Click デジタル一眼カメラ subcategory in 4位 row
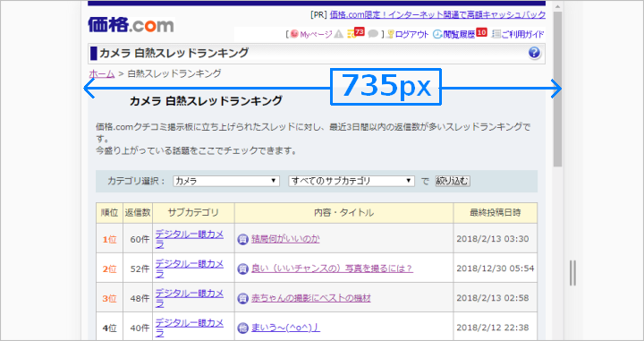The image size is (644, 341). pos(190,328)
